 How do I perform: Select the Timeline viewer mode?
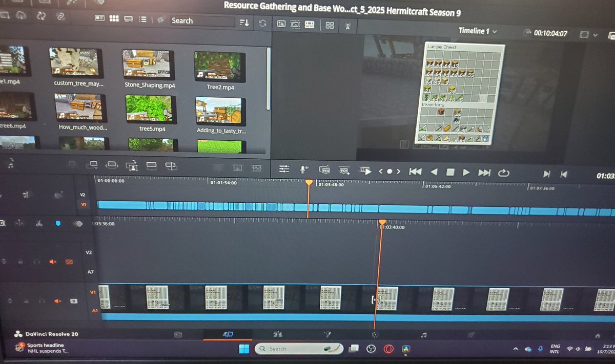click(x=309, y=24)
